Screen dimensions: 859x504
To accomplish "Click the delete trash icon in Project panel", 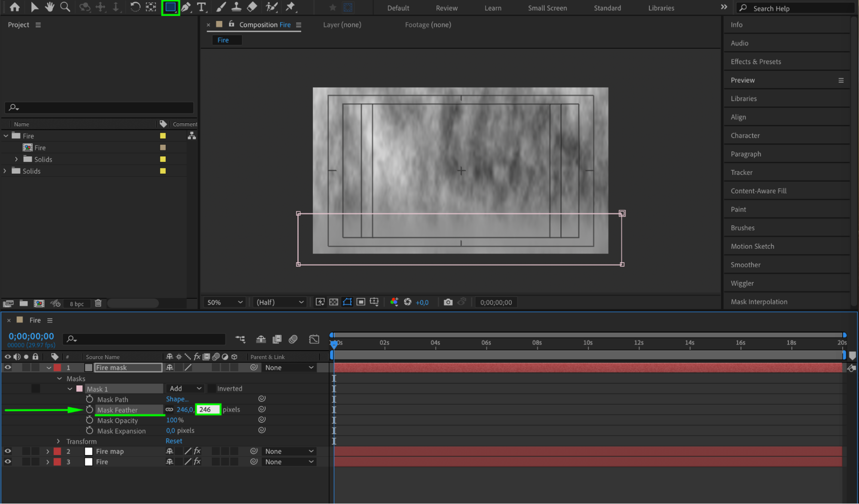I will tap(98, 303).
